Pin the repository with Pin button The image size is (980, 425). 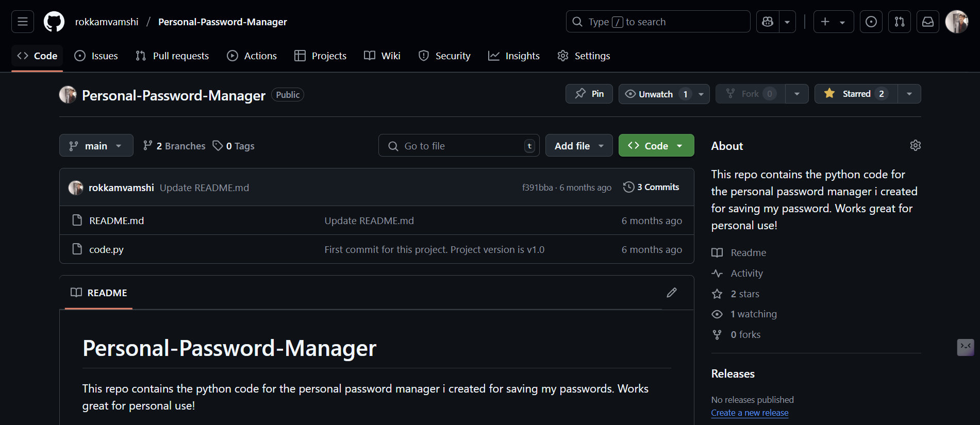pyautogui.click(x=589, y=94)
